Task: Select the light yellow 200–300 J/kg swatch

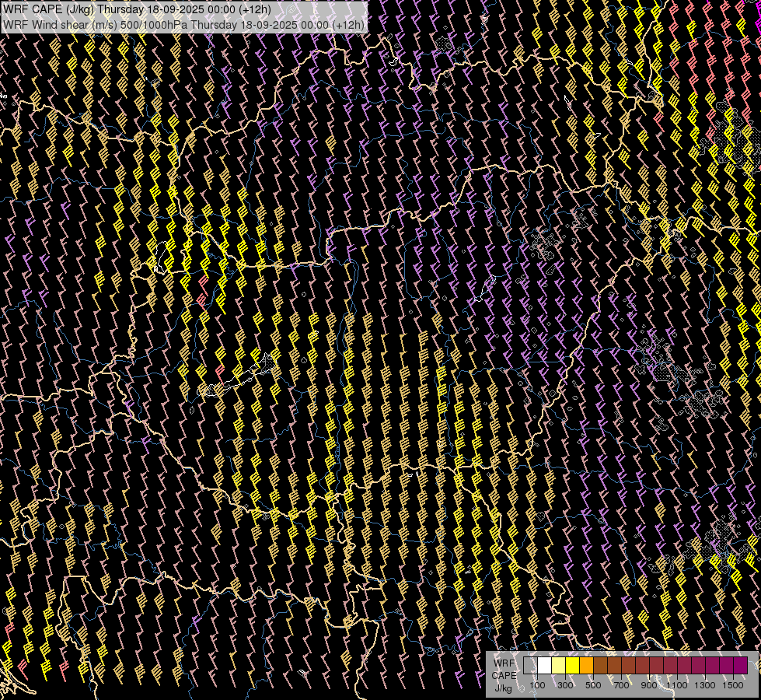Action: point(558,666)
